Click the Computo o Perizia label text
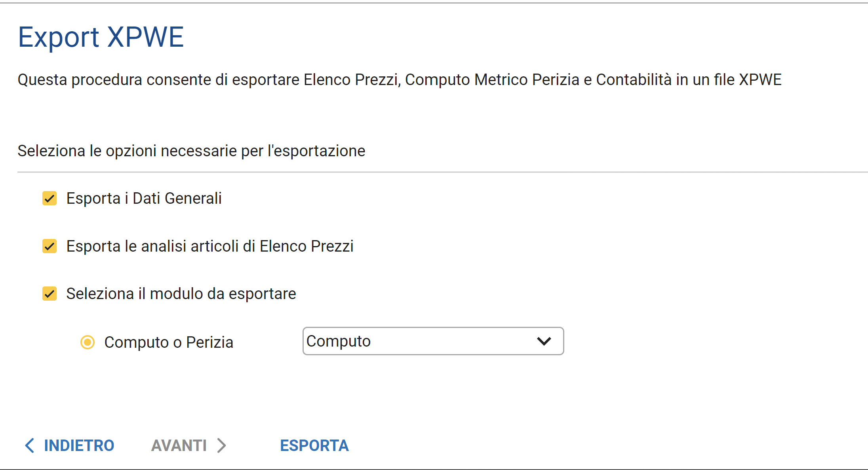This screenshot has height=470, width=868. [169, 342]
